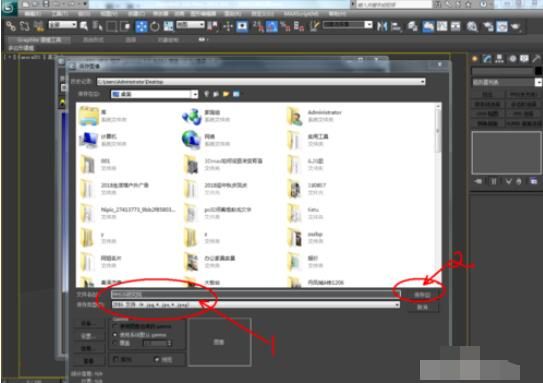This screenshot has width=543, height=383.
Task: Select the 使用系统默认 gamma radio button
Action: tap(116, 335)
